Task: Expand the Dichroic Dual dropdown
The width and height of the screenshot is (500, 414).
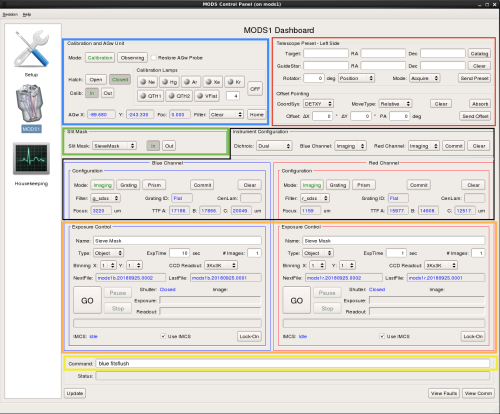Action: pyautogui.click(x=274, y=146)
